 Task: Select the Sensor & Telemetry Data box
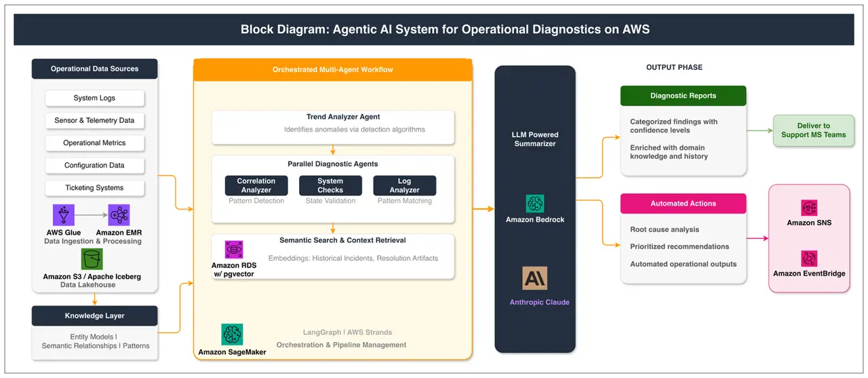click(95, 121)
